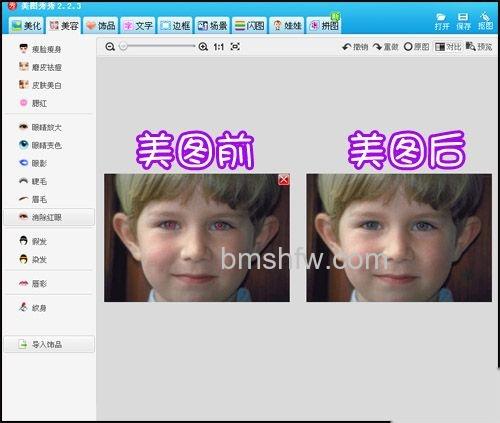Select the 染发 hair dye tool

(33, 259)
